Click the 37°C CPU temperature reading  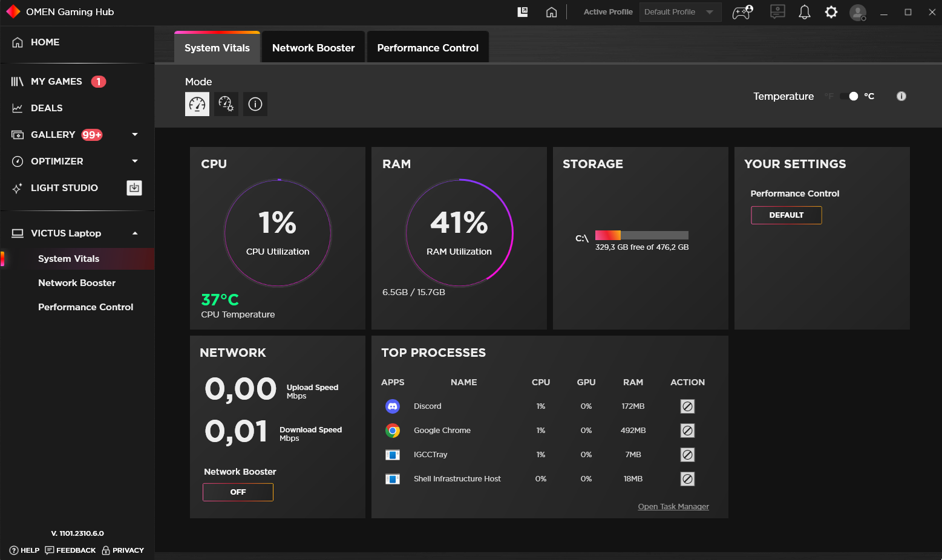220,300
